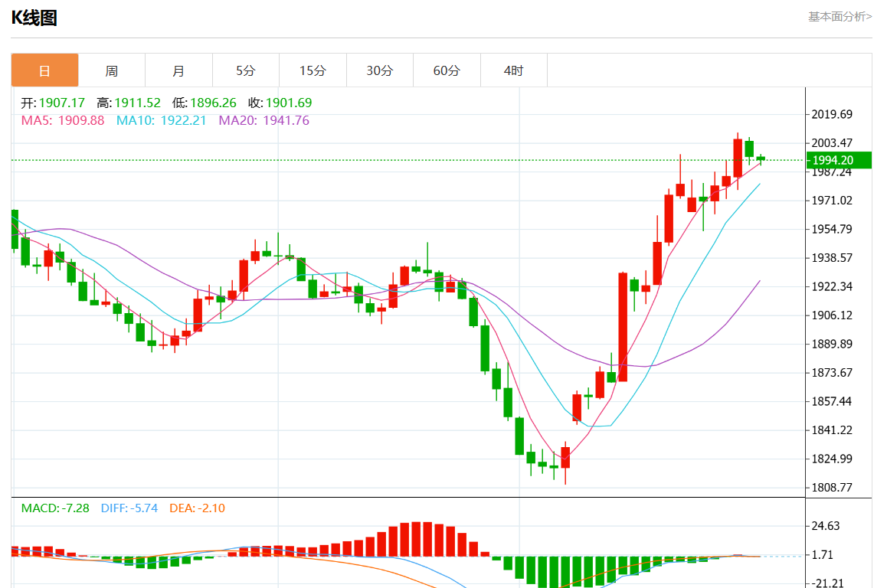The height and width of the screenshot is (588, 887).
Task: Click the MA5: 1909.88 label
Action: pos(63,120)
